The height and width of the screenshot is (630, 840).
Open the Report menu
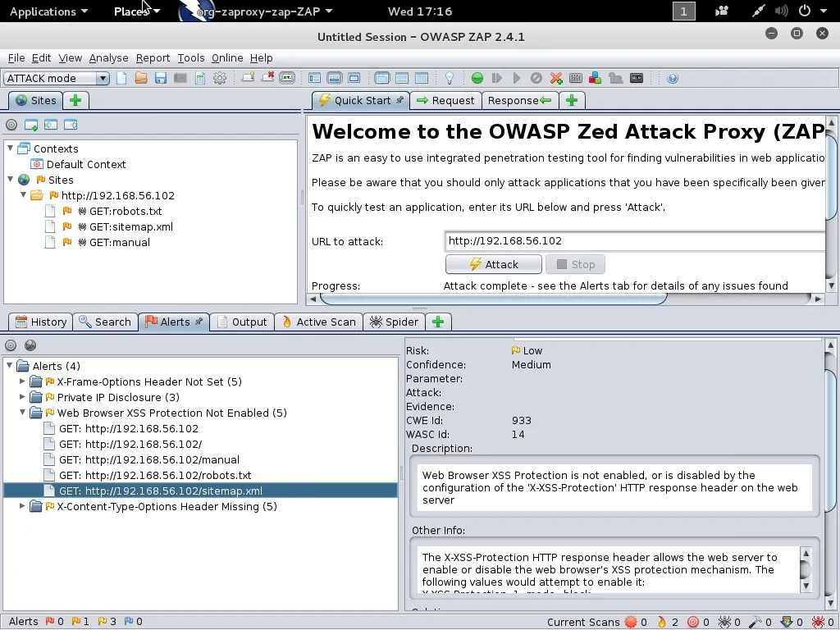click(x=153, y=58)
